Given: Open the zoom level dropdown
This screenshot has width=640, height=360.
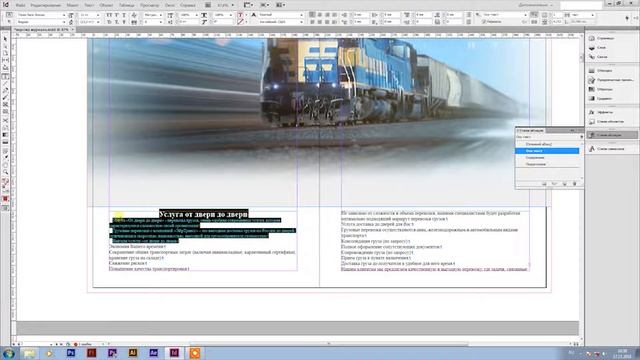Looking at the screenshot, I should tap(233, 5).
